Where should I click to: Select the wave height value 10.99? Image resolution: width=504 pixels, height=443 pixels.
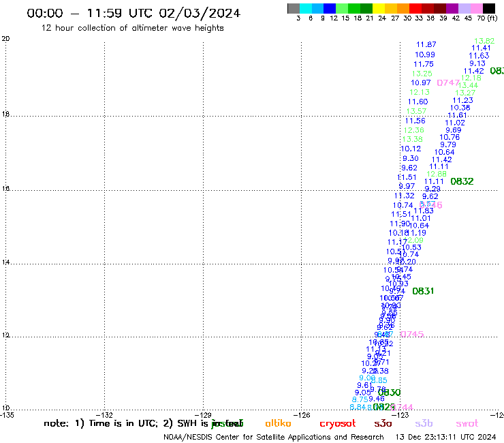click(x=425, y=55)
